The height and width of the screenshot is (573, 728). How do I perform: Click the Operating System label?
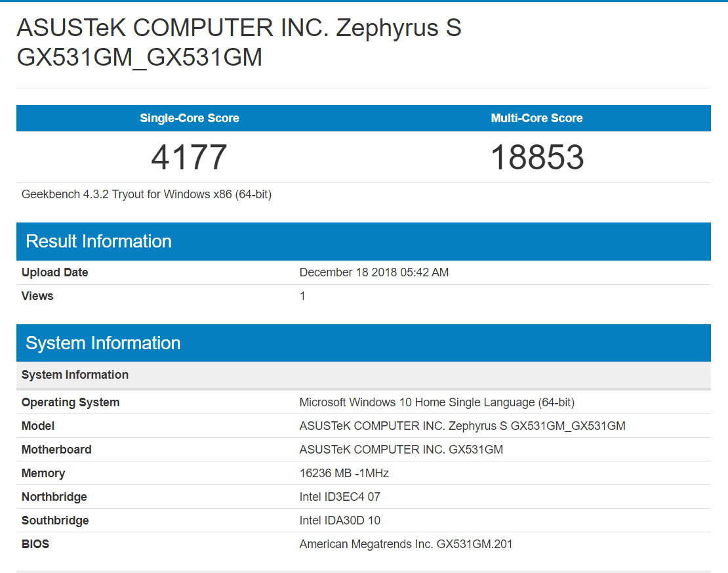(x=71, y=402)
